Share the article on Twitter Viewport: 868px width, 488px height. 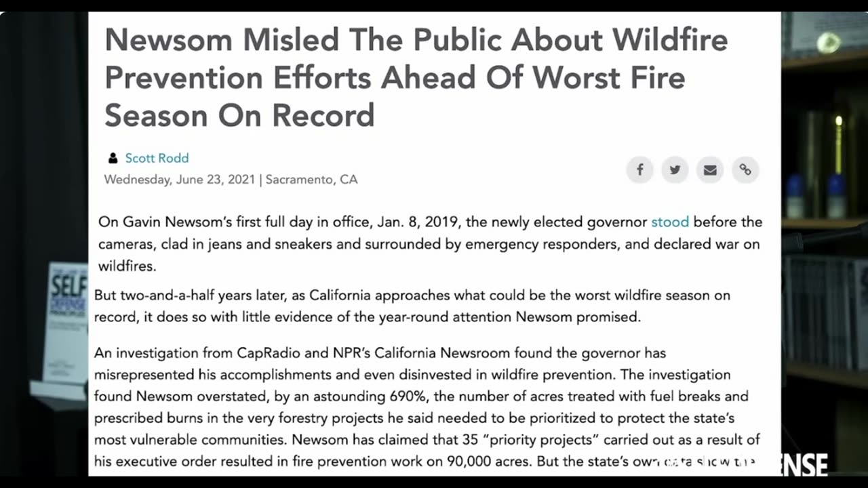(675, 169)
